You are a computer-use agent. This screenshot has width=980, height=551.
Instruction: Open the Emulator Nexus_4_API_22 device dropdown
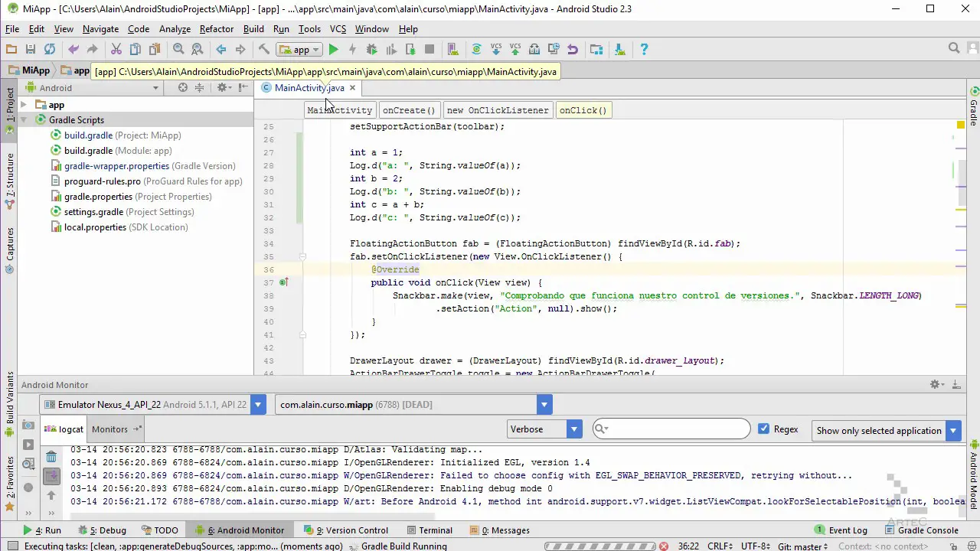coord(258,404)
